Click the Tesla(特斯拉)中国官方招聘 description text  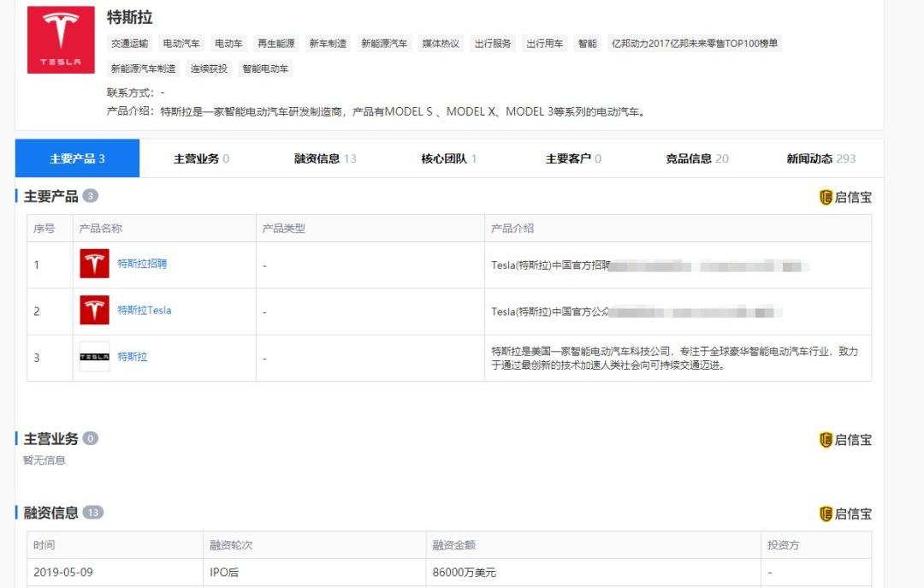click(x=550, y=264)
